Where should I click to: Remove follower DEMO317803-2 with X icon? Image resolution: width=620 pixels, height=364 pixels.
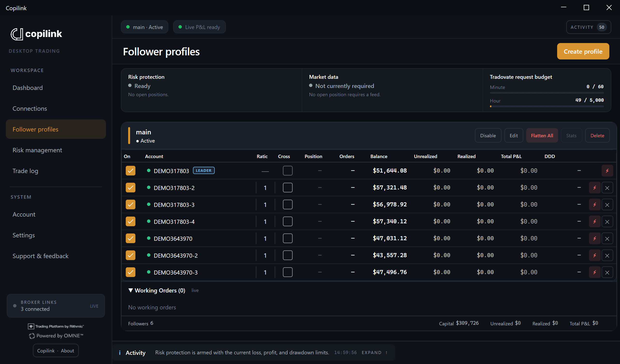tap(607, 188)
